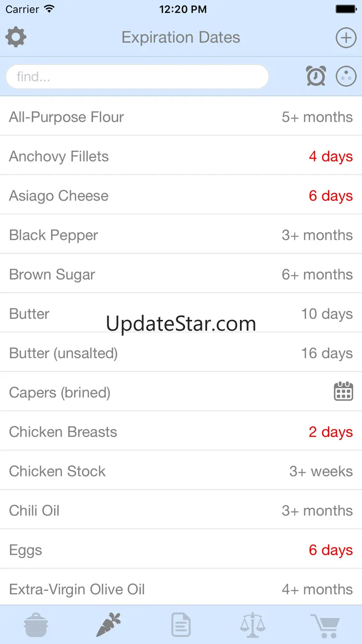Open the Extra-Virgin Olive Oil entry
This screenshot has width=362, height=644.
pos(181,589)
